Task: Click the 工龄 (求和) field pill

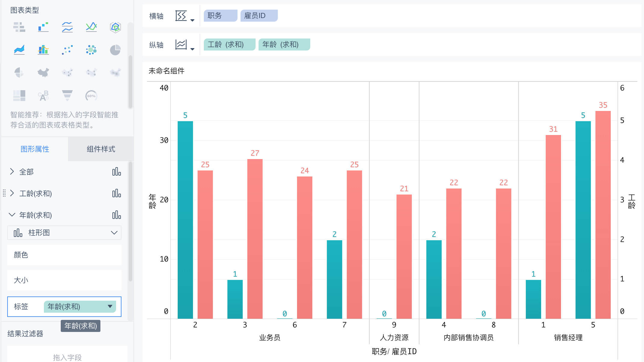Action: 229,44
